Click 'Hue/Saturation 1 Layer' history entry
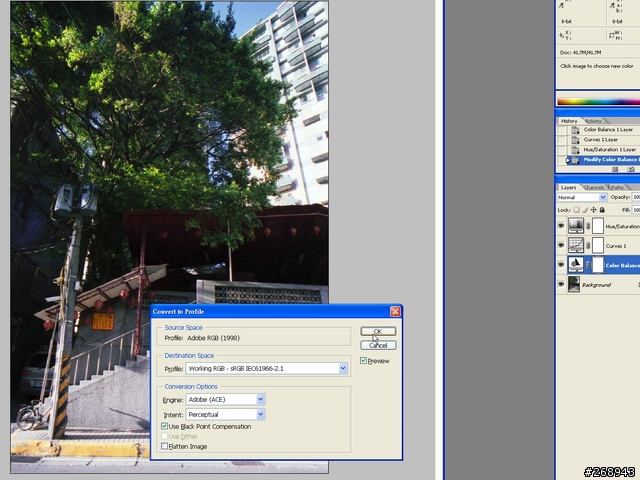This screenshot has height=480, width=640. [x=609, y=150]
